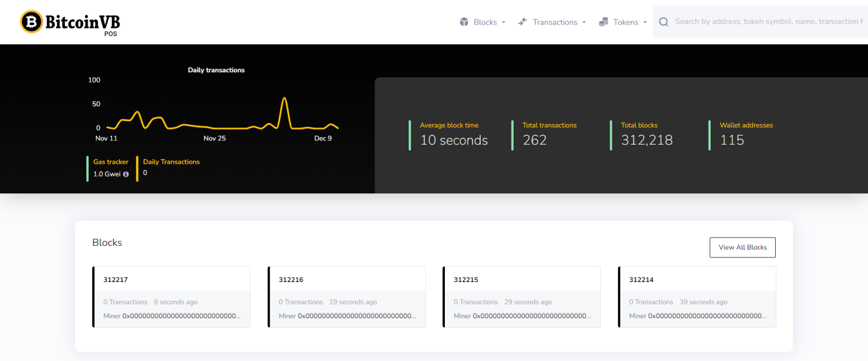The image size is (868, 361).
Task: Open the Tokens menu label
Action: [x=625, y=22]
